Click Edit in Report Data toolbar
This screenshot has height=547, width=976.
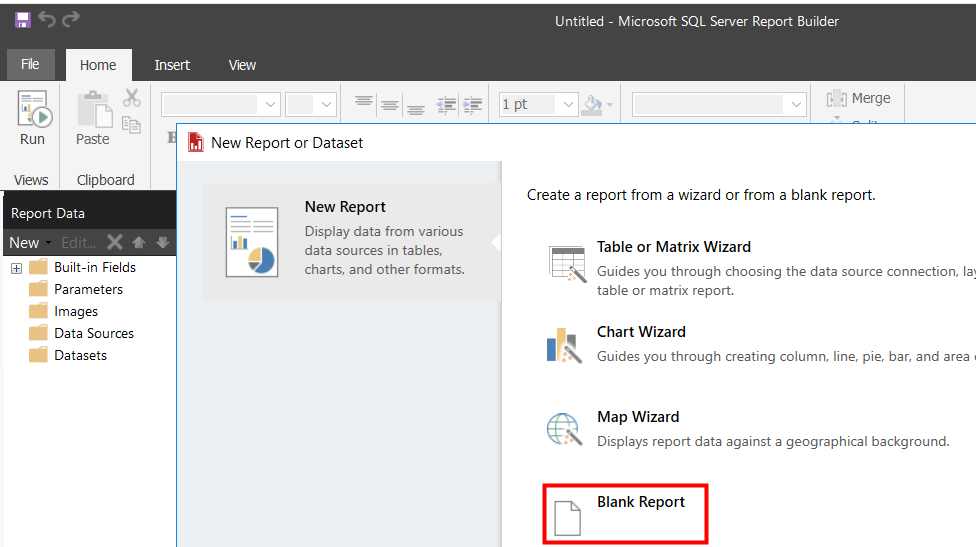(x=78, y=243)
